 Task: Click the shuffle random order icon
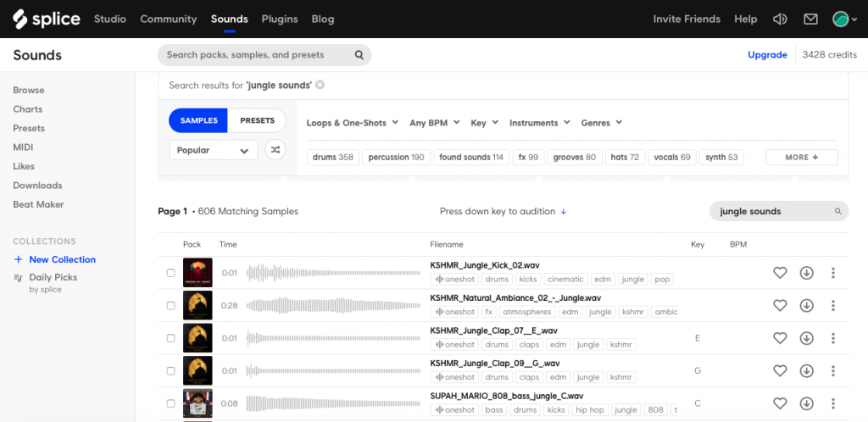coord(275,150)
